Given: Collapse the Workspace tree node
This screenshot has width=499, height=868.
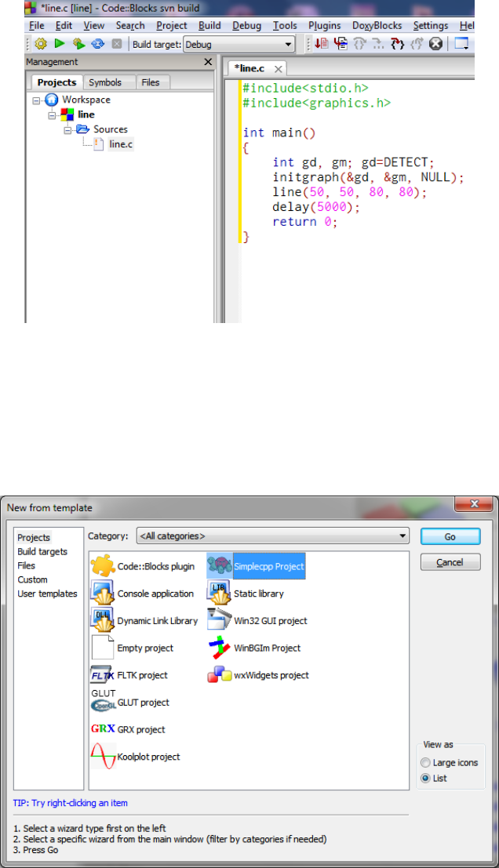Looking at the screenshot, I should click(37, 100).
